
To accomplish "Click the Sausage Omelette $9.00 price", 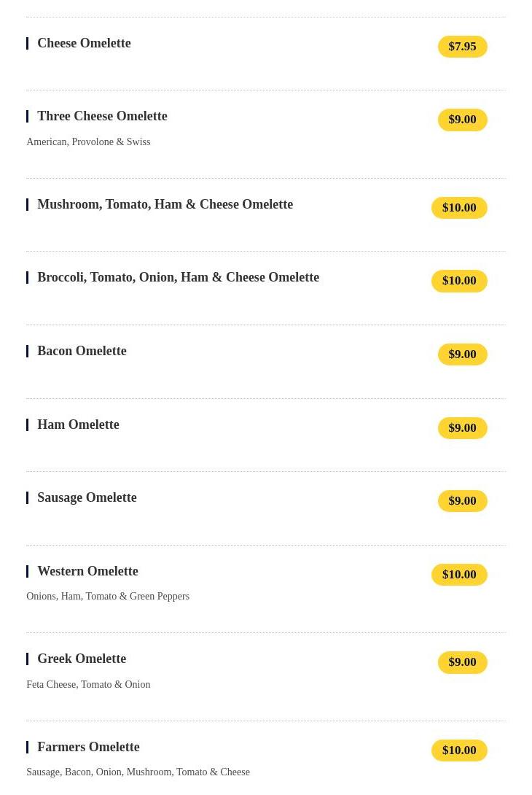I will [x=462, y=501].
